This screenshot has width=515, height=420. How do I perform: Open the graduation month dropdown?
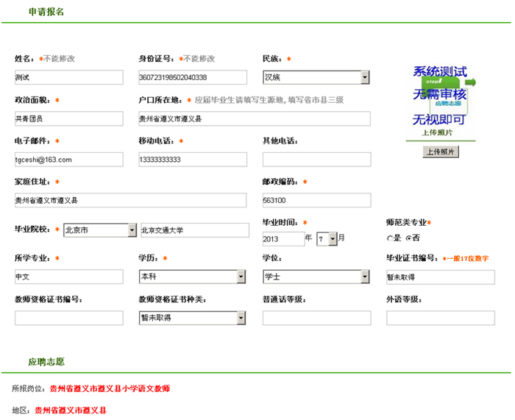click(327, 238)
